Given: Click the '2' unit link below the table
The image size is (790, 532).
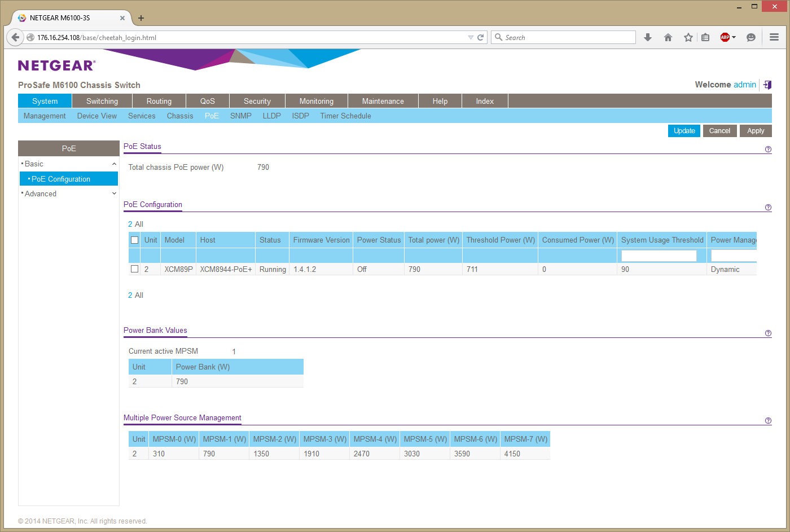Looking at the screenshot, I should point(130,295).
